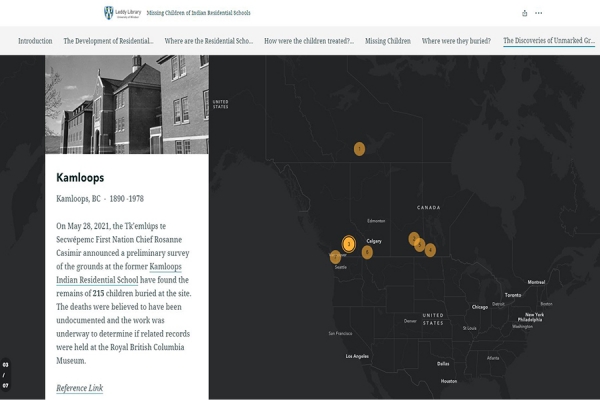The width and height of the screenshot is (600, 400).
Task: Select the Missing Children tab
Action: pyautogui.click(x=387, y=41)
